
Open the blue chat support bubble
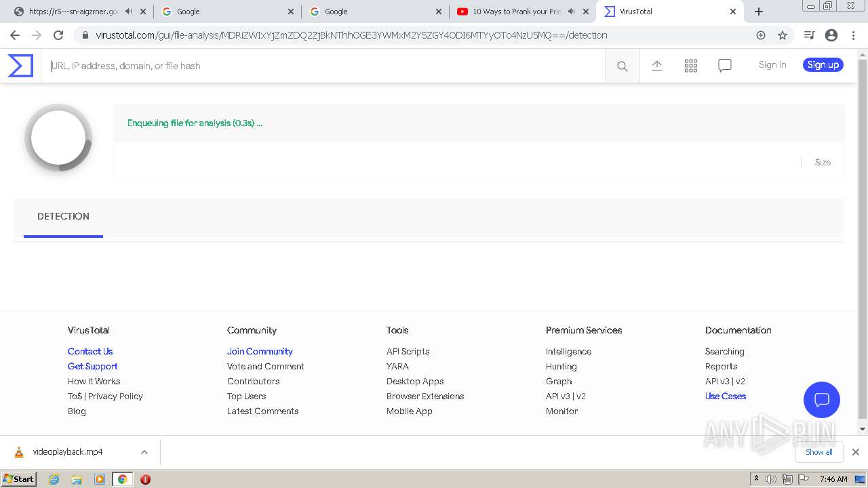pos(822,399)
